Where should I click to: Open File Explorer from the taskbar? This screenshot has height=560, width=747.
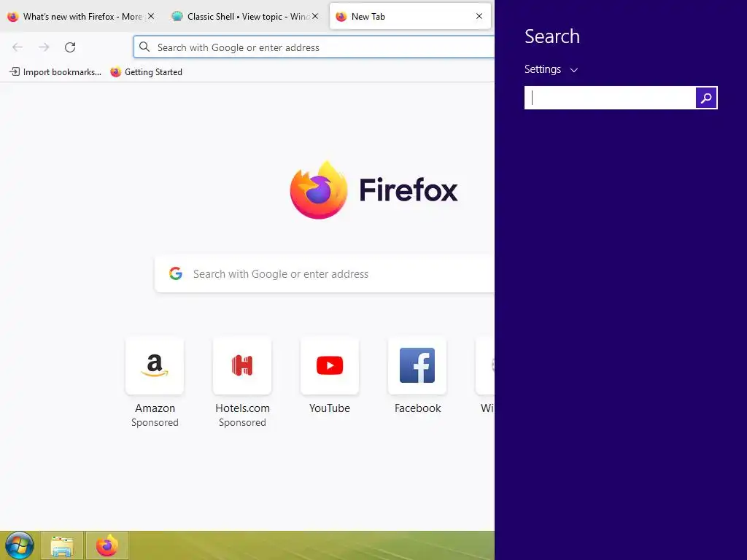click(62, 545)
